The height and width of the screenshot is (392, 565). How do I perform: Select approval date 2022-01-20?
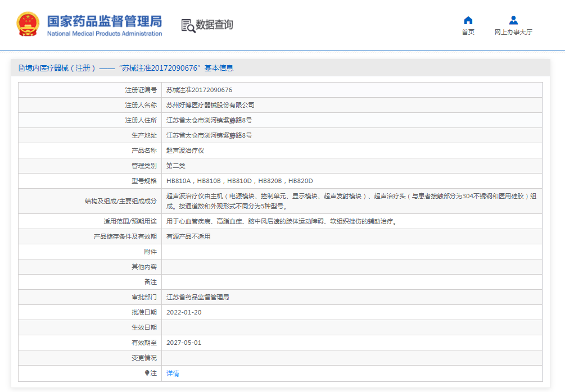click(184, 312)
